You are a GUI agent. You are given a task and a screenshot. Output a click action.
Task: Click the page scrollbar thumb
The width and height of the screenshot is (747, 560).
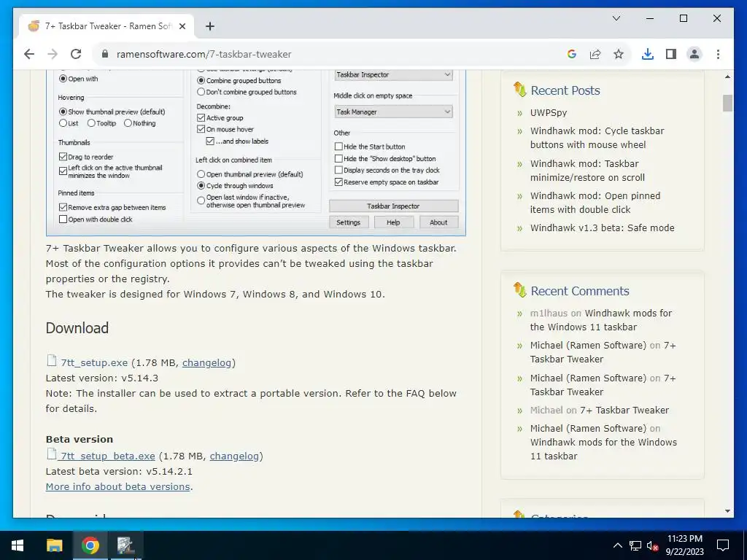tap(727, 104)
